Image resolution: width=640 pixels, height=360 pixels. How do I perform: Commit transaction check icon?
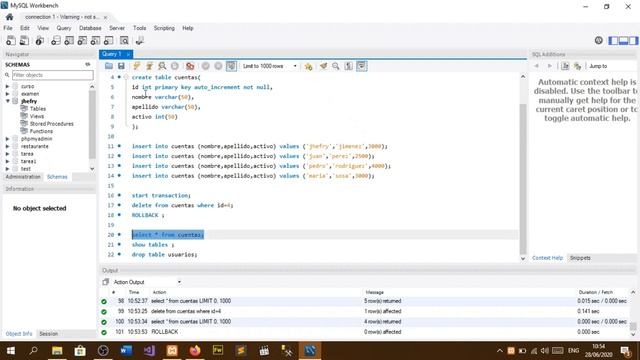coord(206,66)
